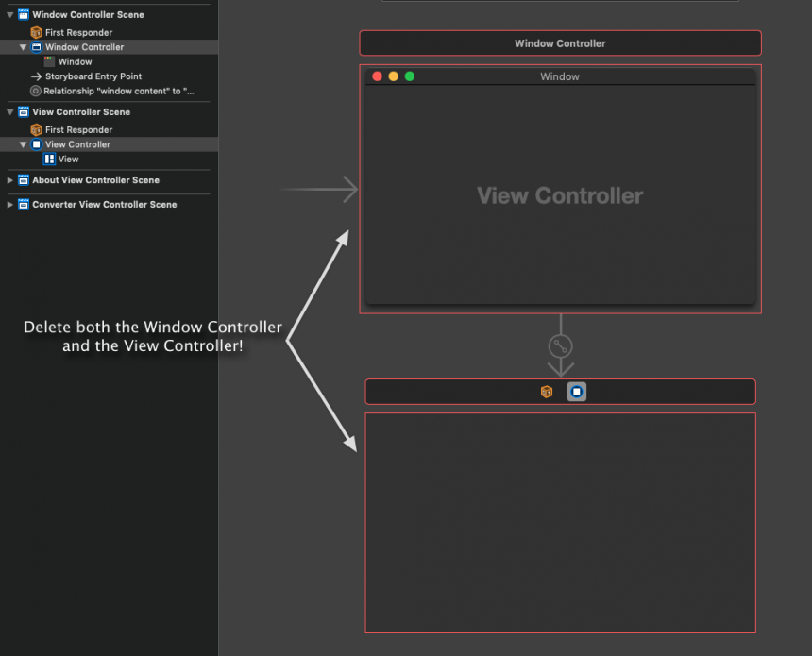Click the View icon under View Controller
The height and width of the screenshot is (656, 812).
[x=49, y=159]
